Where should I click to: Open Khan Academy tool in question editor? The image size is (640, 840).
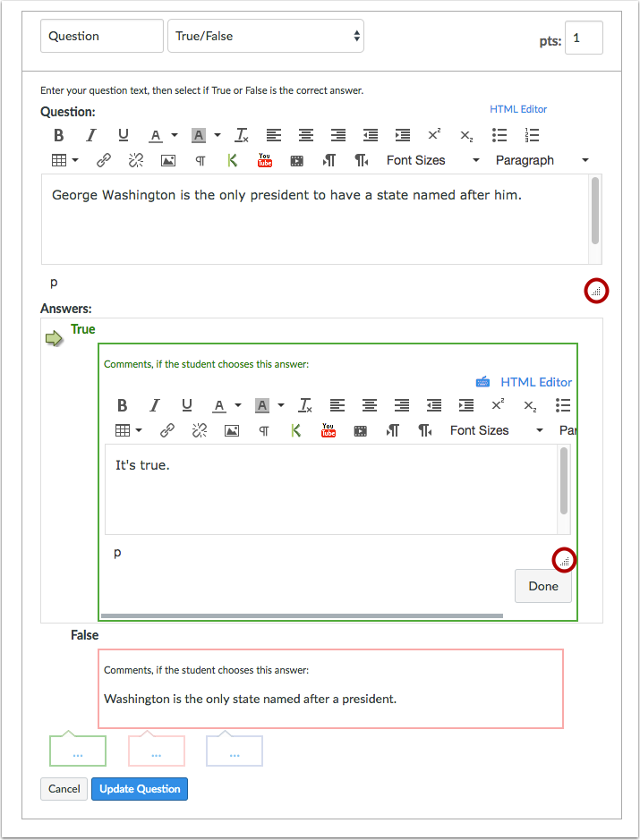coord(232,160)
